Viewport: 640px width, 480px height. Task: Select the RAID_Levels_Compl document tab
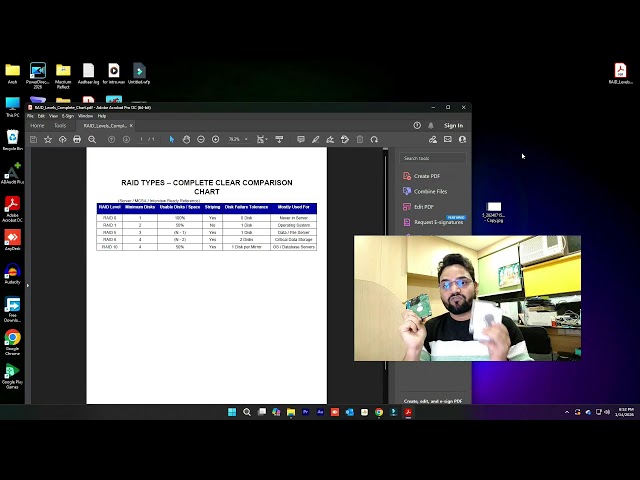tap(105, 126)
